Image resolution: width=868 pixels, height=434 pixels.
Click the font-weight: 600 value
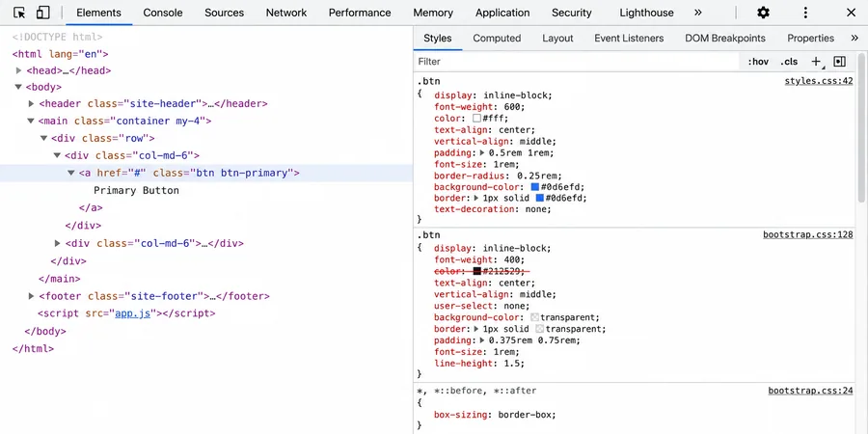[512, 107]
